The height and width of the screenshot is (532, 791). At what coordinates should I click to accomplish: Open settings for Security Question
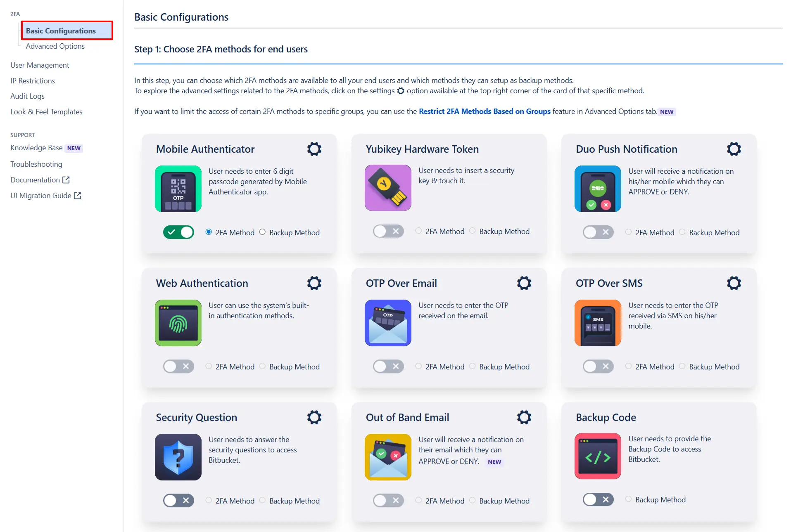pos(314,417)
